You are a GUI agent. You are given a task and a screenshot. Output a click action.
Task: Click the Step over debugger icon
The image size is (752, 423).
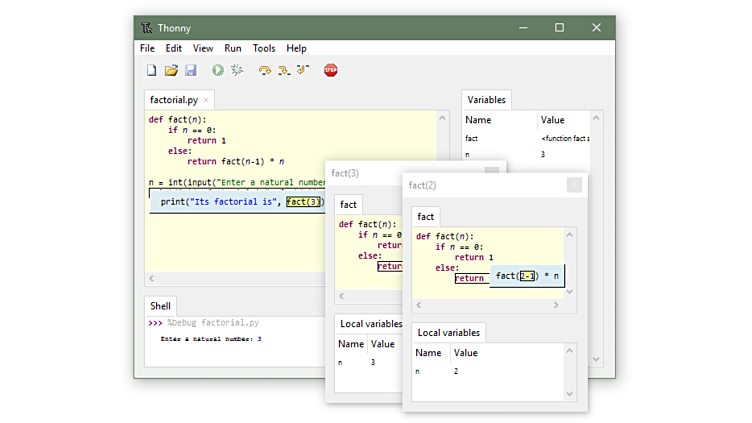(264, 71)
